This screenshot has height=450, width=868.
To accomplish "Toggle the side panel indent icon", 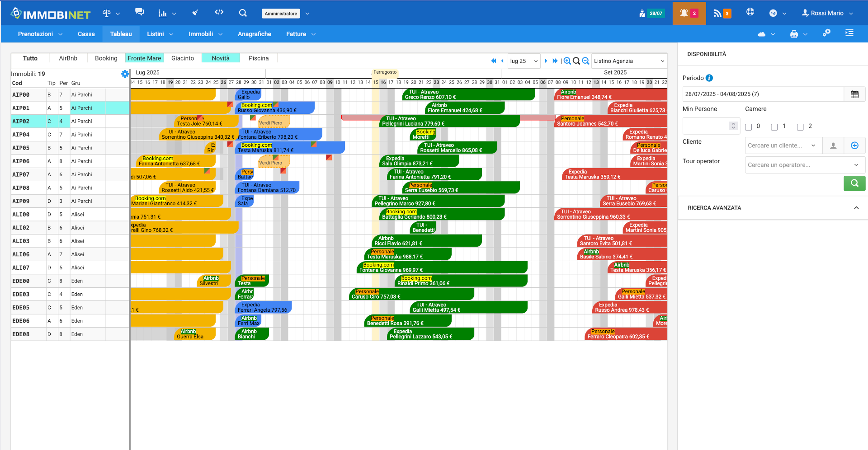I will (x=849, y=33).
